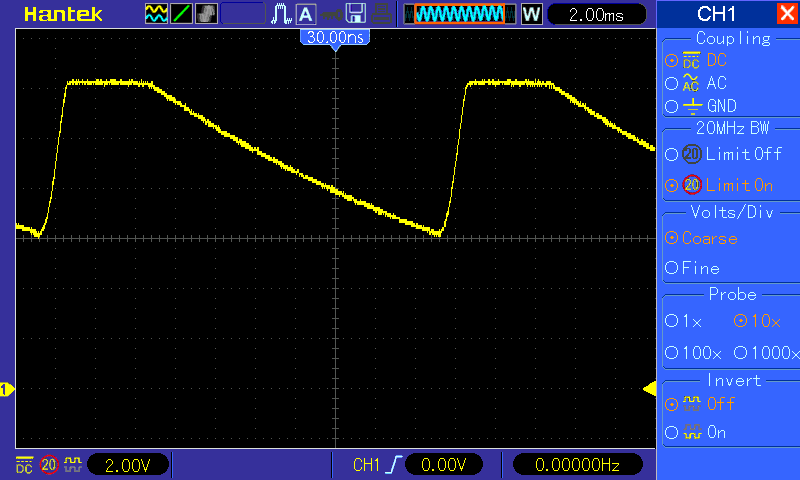Image resolution: width=800 pixels, height=480 pixels.
Task: Click the AC coupling symbol icon in panel
Action: pyautogui.click(x=691, y=83)
